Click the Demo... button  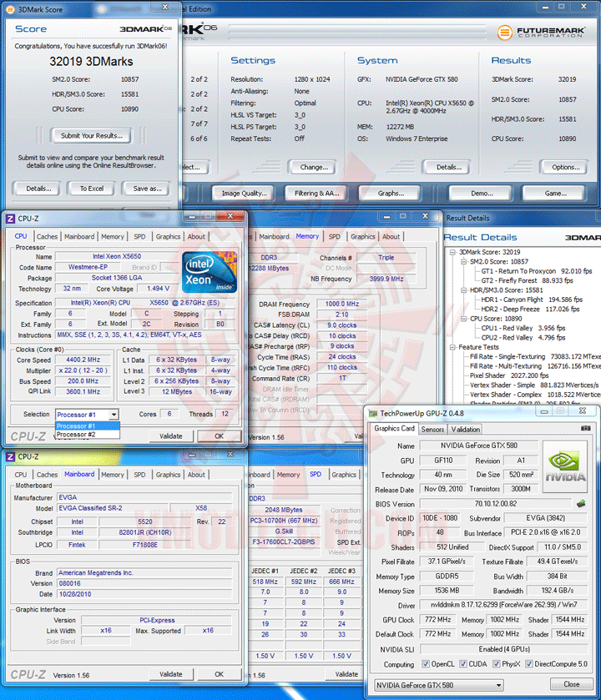click(x=482, y=194)
